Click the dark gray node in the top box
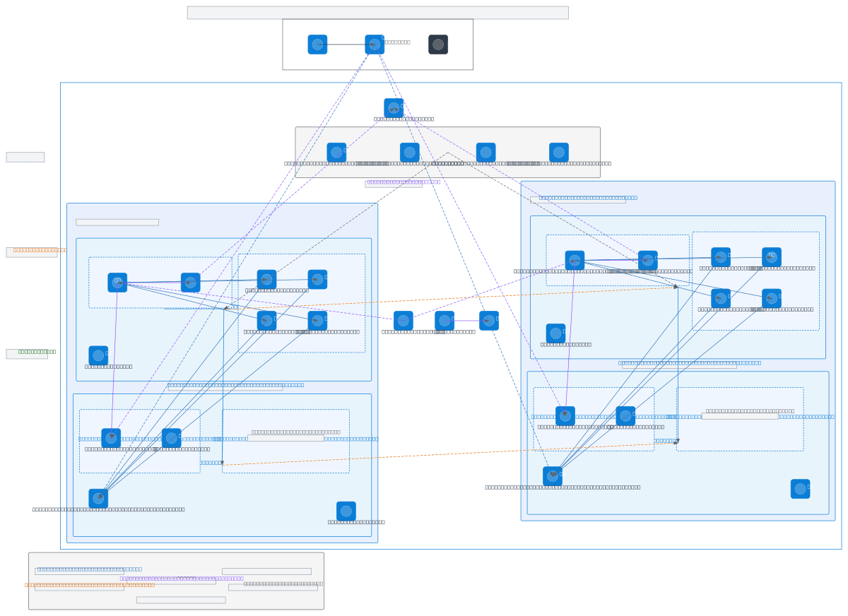 point(438,45)
